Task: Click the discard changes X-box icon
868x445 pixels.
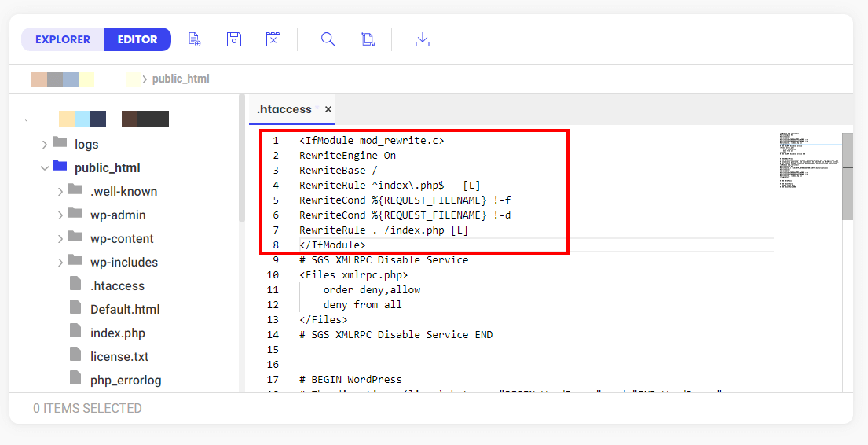Action: (273, 39)
